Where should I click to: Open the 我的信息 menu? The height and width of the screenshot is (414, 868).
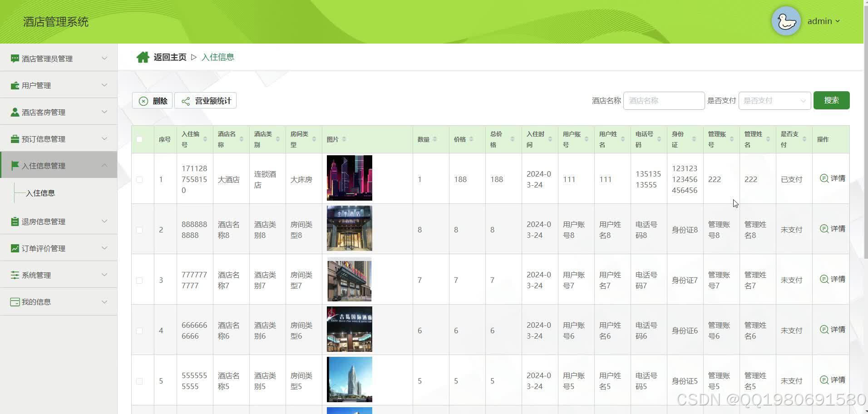click(59, 302)
